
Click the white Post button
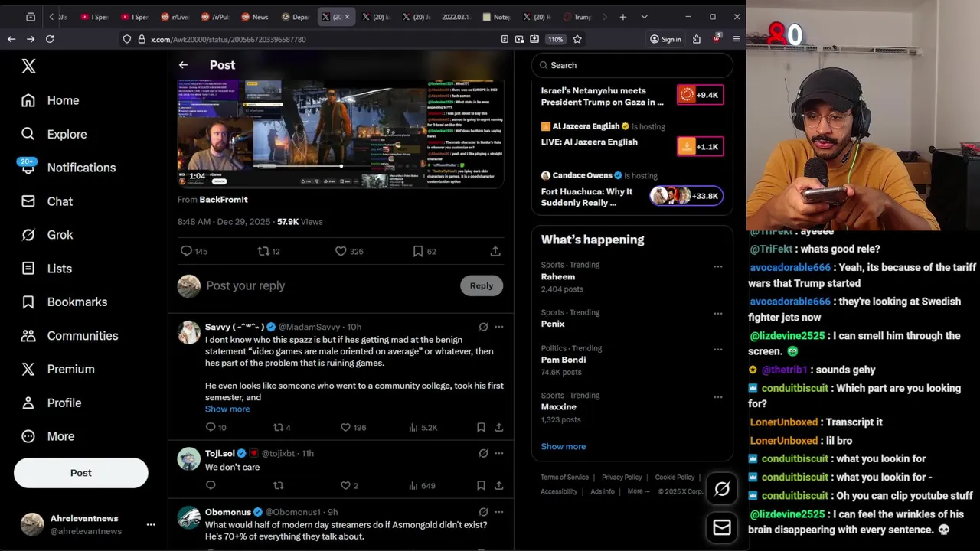pyautogui.click(x=81, y=473)
